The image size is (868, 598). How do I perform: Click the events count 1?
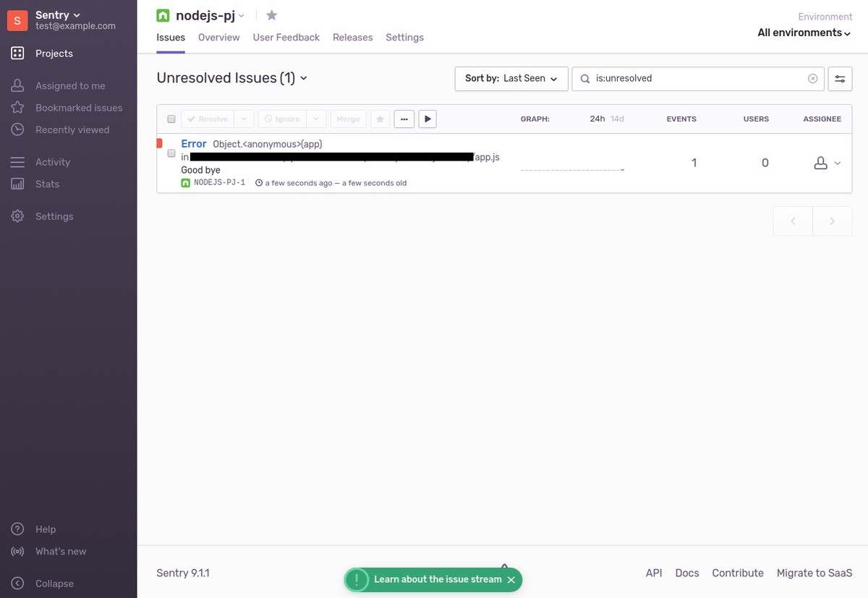click(x=694, y=163)
